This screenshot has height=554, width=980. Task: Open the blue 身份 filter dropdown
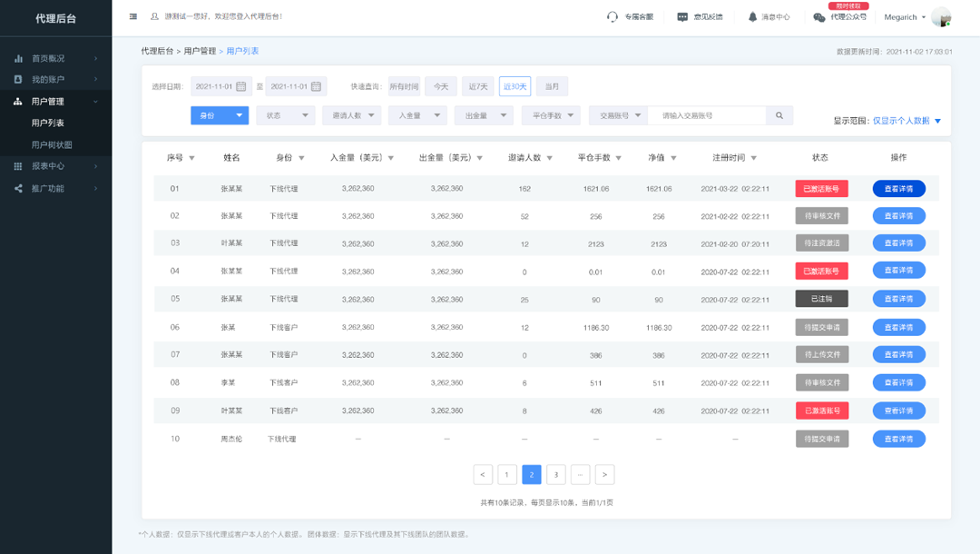(x=220, y=115)
